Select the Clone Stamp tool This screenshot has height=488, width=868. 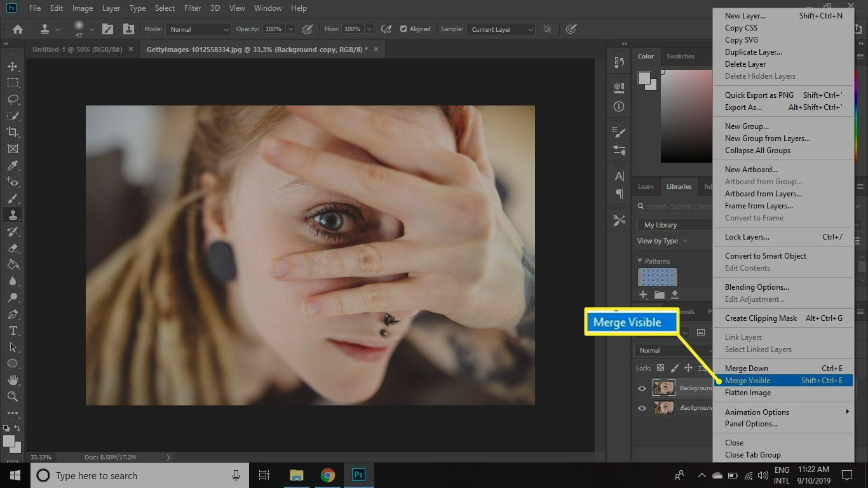[13, 215]
